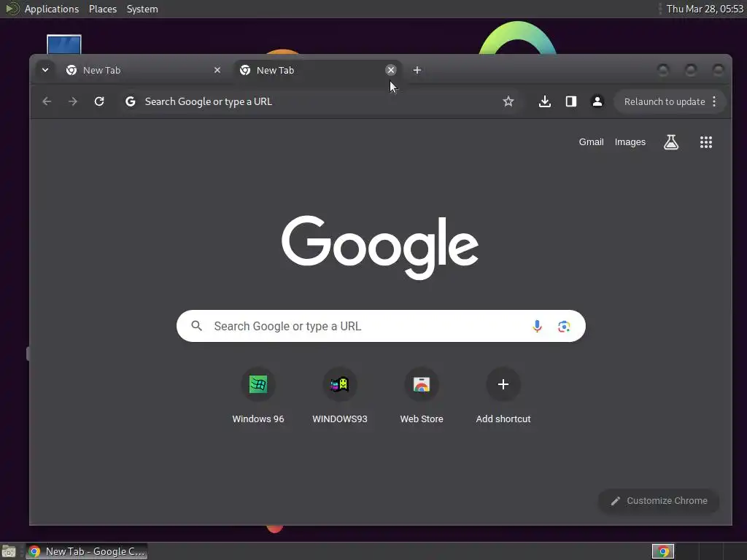Toggle the Chrome side panel

(x=570, y=101)
